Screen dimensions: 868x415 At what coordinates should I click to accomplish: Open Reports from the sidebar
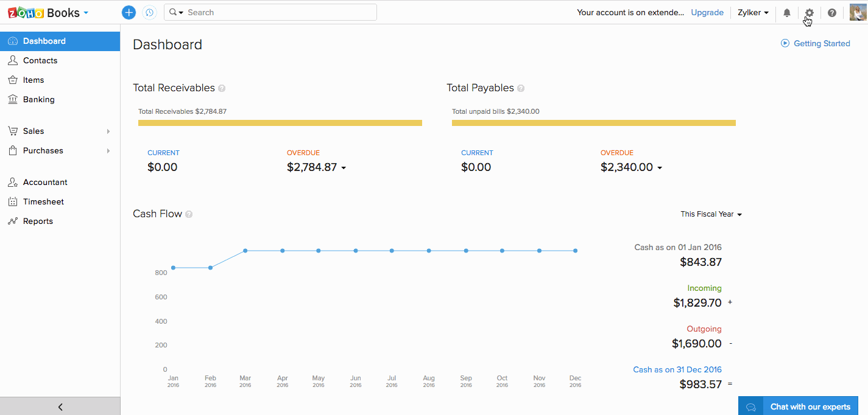click(38, 221)
